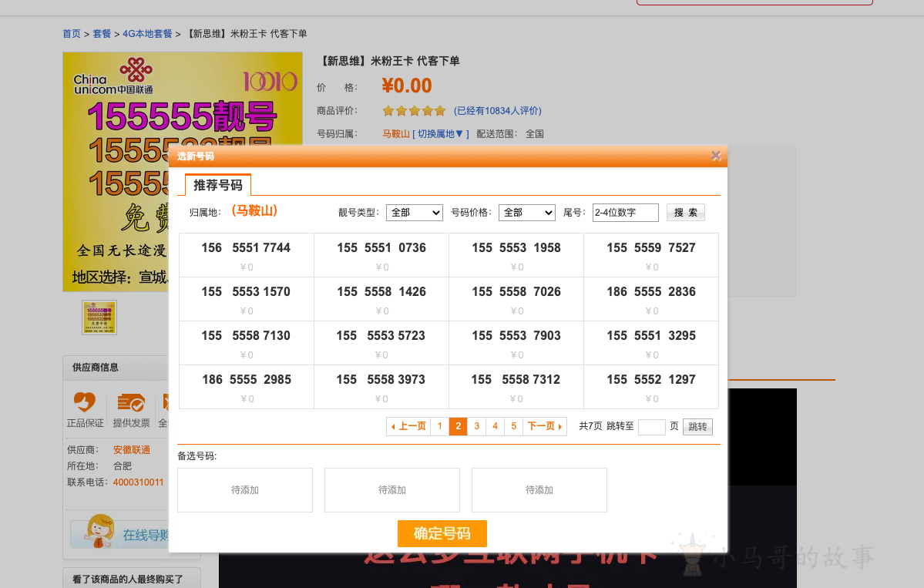The height and width of the screenshot is (588, 924).
Task: Pick number 155 5551 0736
Action: coord(381,255)
